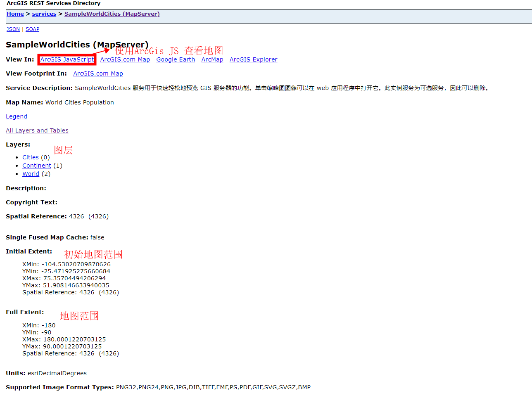Select the XMax 180.0001220703125 value
This screenshot has height=393, width=532.
point(75,339)
